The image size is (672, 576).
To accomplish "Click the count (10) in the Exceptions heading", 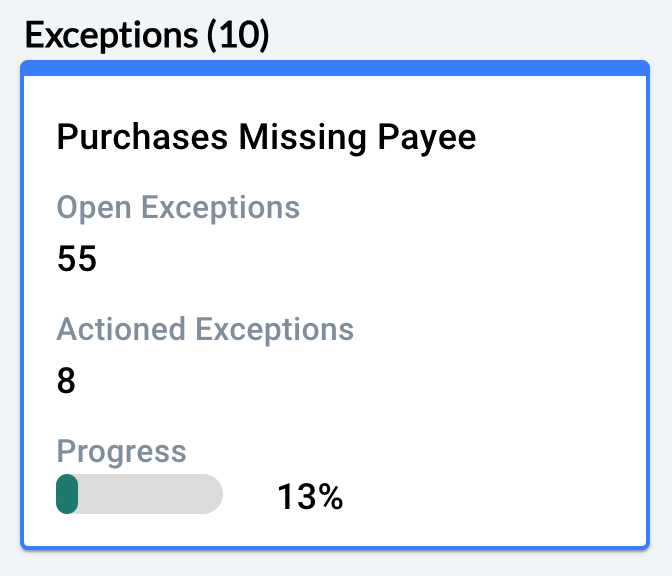I will click(x=237, y=36).
